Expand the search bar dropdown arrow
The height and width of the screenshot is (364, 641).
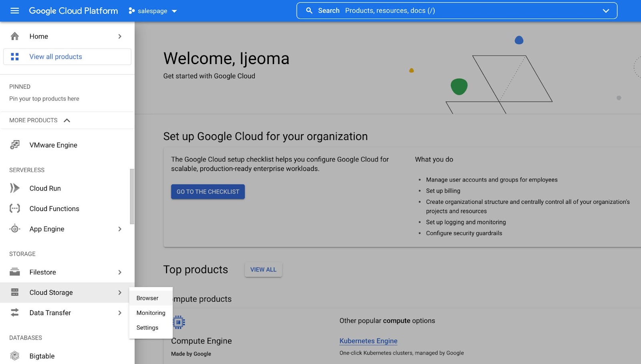coord(606,11)
